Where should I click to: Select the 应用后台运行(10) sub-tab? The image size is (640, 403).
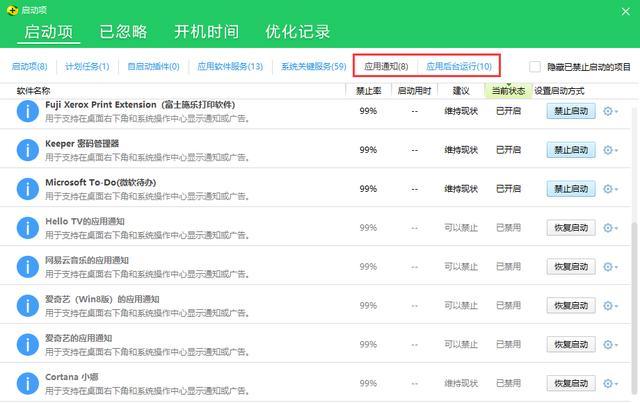point(459,66)
